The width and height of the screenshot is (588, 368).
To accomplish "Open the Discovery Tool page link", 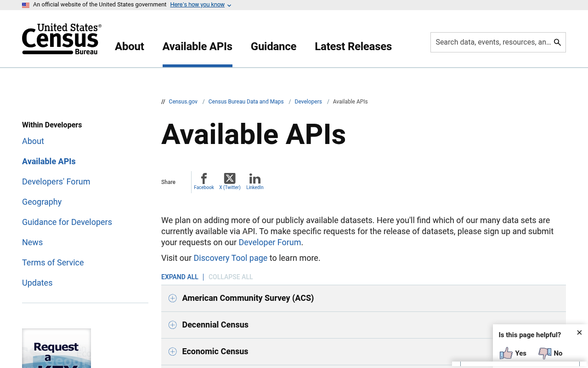I will click(230, 258).
